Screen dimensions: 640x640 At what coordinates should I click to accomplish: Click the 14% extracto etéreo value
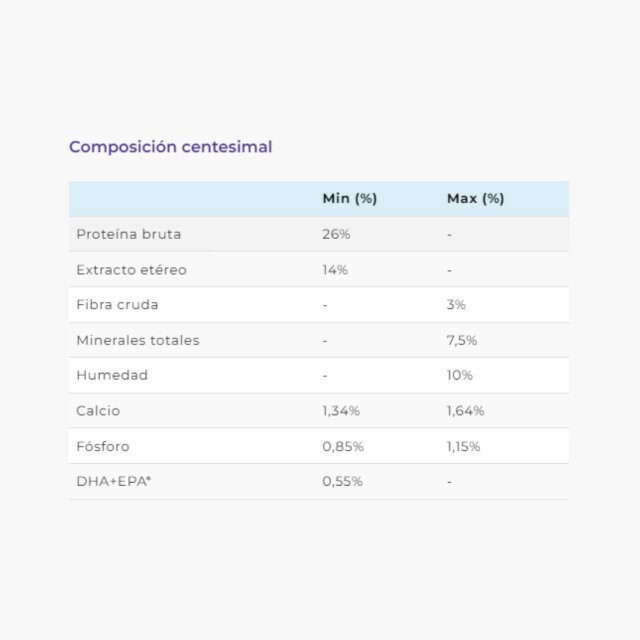[x=335, y=270]
